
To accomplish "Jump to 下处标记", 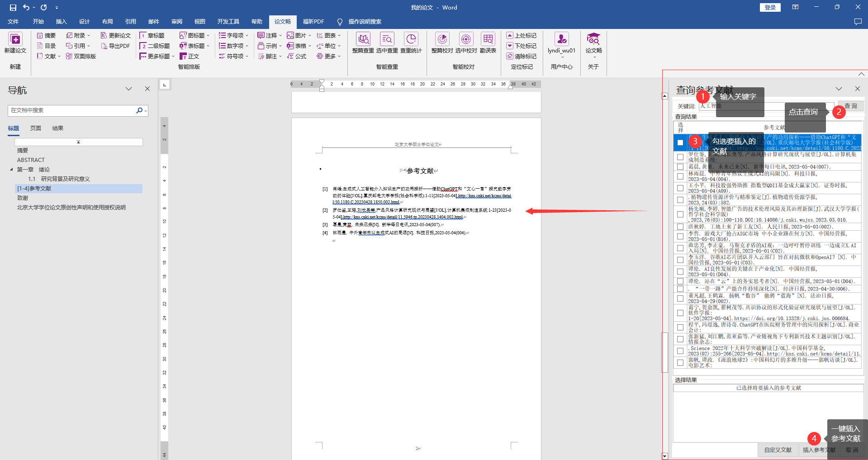I will [522, 46].
